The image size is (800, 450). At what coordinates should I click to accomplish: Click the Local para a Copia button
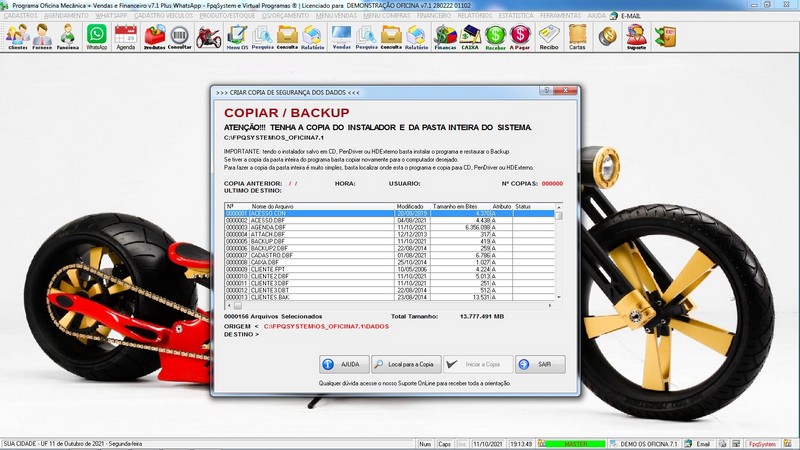[x=406, y=364]
